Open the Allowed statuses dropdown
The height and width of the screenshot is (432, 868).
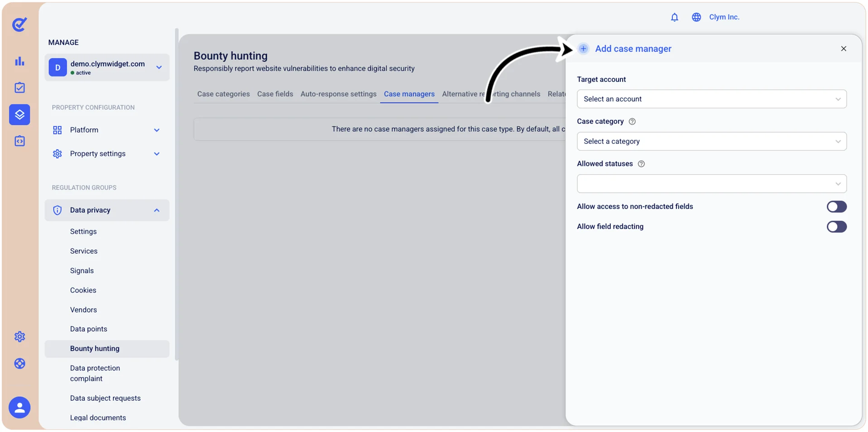coord(711,184)
